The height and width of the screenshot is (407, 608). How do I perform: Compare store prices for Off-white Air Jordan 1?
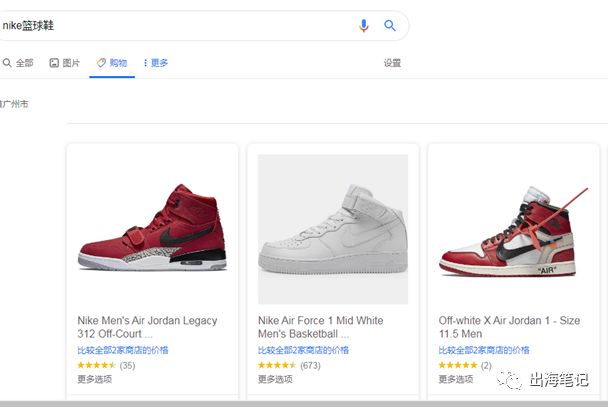point(484,350)
